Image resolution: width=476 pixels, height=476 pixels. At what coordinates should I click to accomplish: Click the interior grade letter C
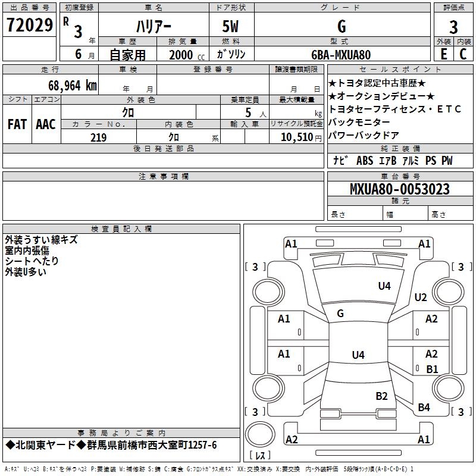[463, 54]
